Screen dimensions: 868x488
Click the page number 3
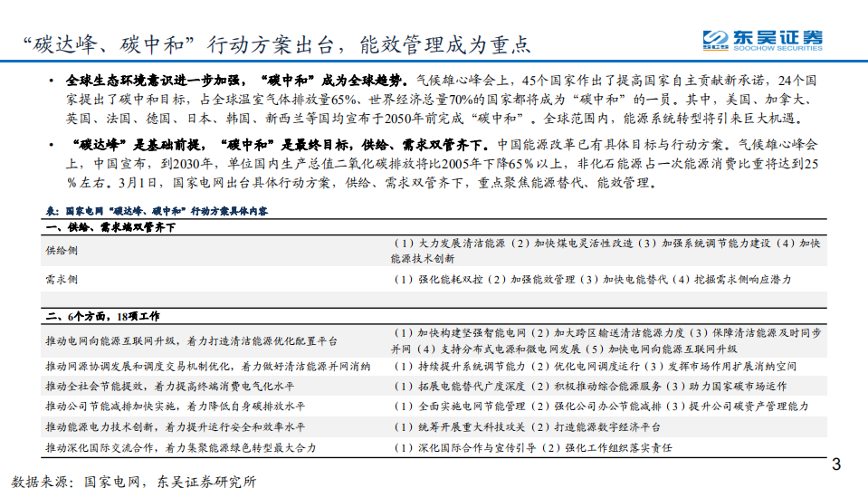click(x=836, y=464)
